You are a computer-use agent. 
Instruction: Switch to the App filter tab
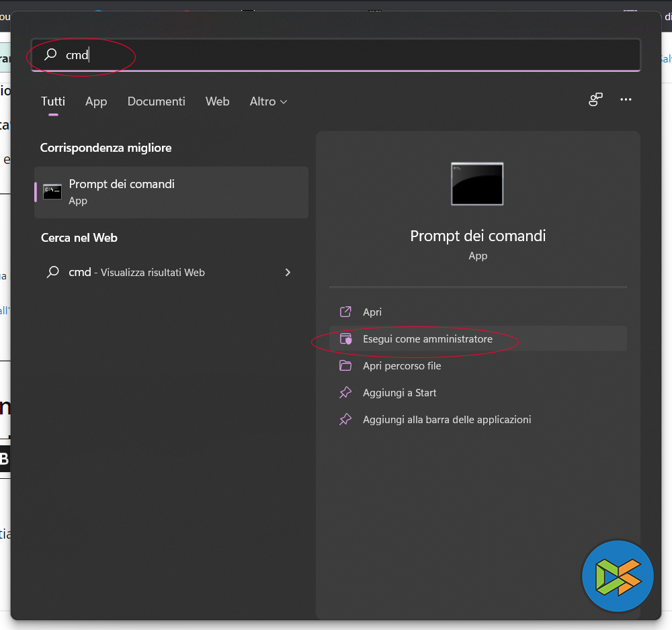pos(96,101)
